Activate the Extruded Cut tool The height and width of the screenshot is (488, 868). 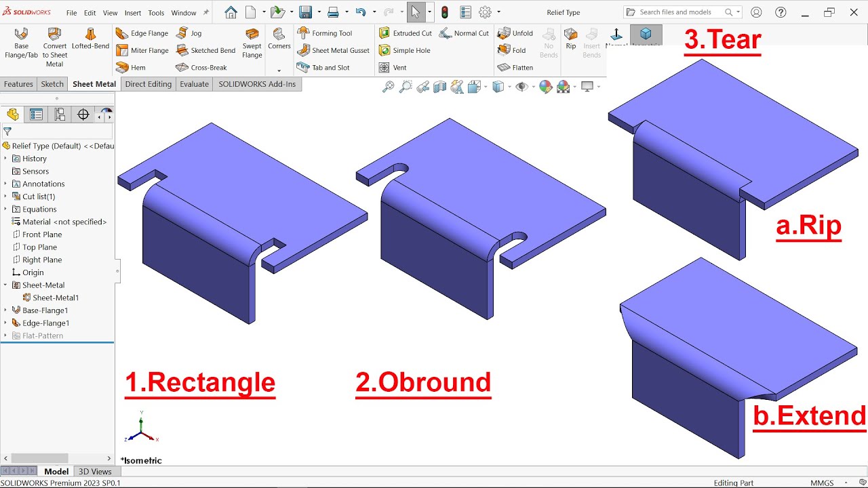[x=405, y=33]
